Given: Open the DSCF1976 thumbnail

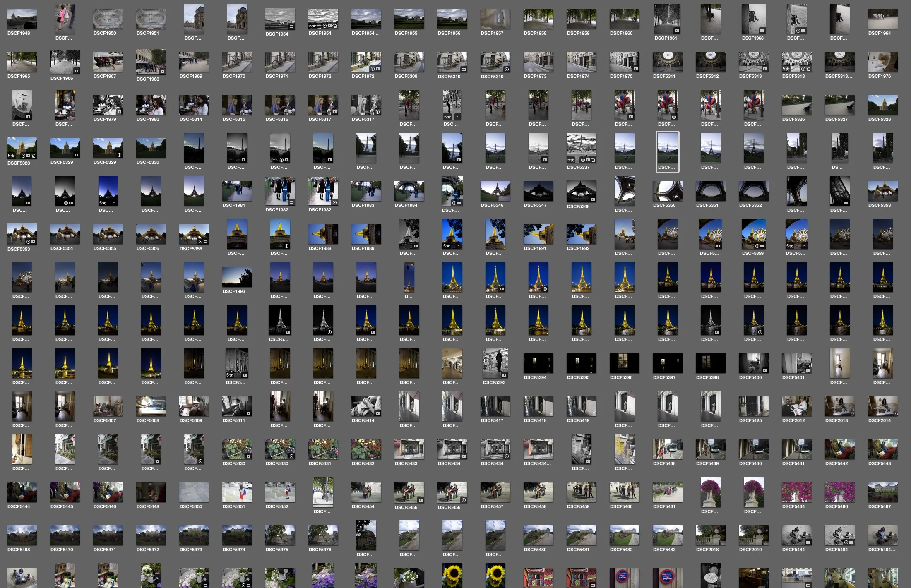Looking at the screenshot, I should coord(882,62).
